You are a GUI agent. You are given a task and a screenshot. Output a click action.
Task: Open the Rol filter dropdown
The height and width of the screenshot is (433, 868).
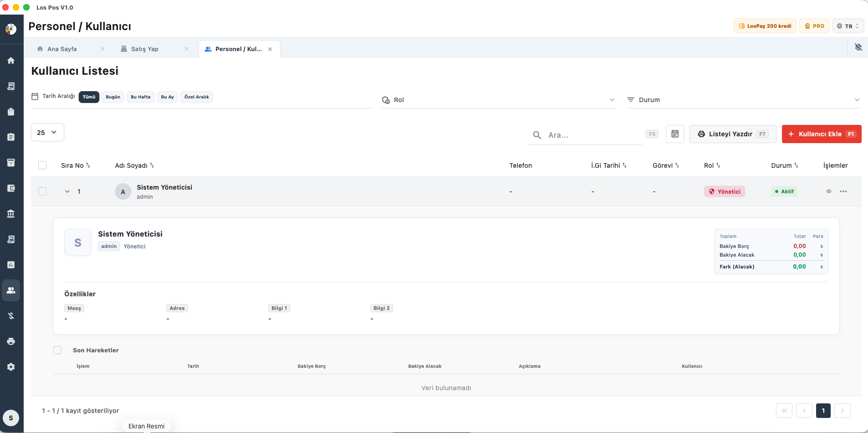point(499,100)
